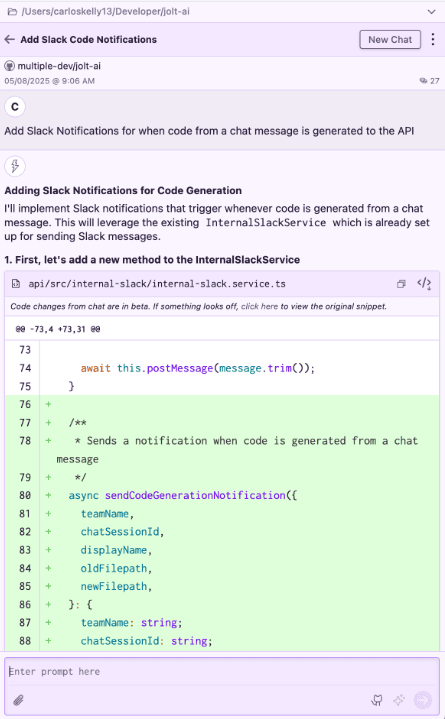Click the user avatar labeled C

point(15,107)
